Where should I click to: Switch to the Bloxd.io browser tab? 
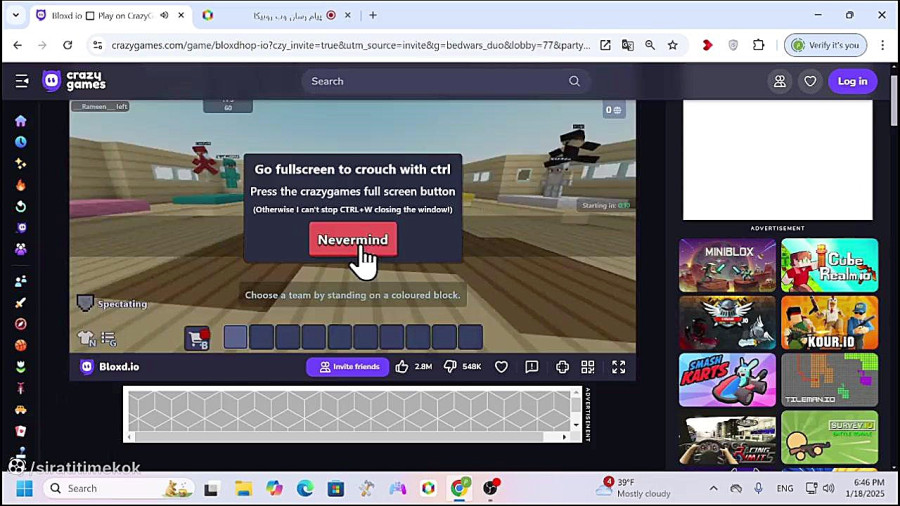[x=100, y=15]
